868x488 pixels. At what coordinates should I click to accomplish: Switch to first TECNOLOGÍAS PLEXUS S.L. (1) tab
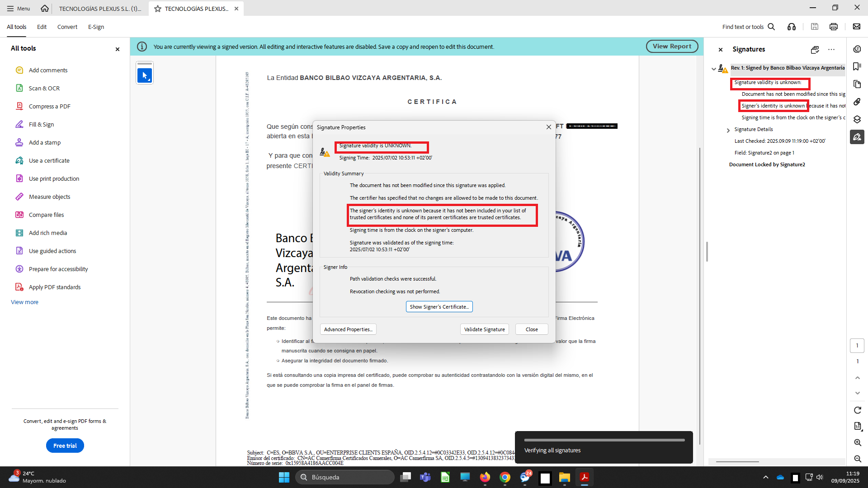100,8
